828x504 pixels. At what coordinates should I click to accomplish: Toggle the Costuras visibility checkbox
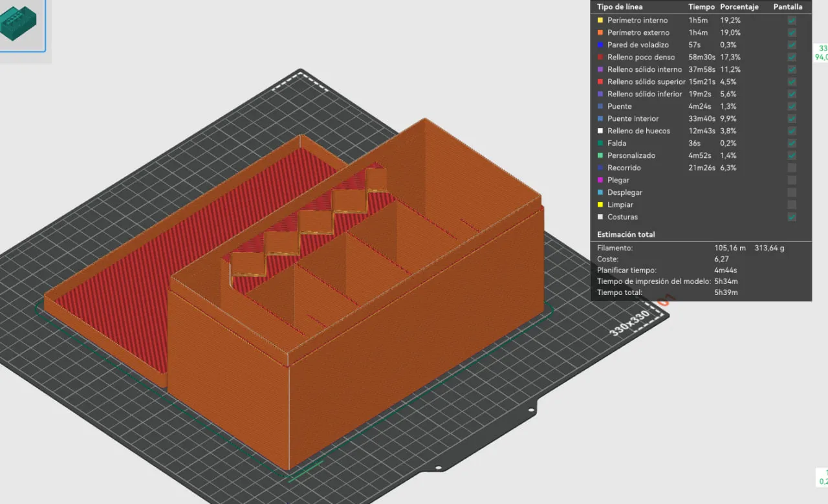click(x=791, y=217)
